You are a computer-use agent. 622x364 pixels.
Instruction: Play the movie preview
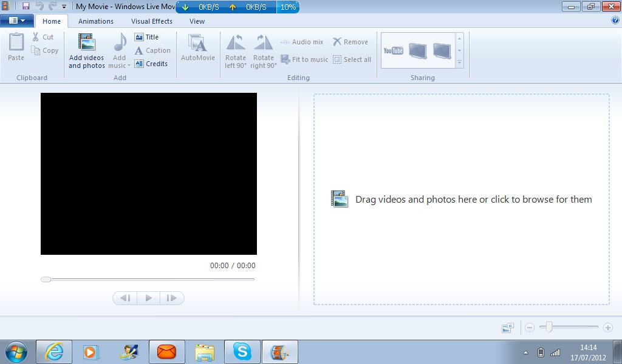click(x=149, y=298)
